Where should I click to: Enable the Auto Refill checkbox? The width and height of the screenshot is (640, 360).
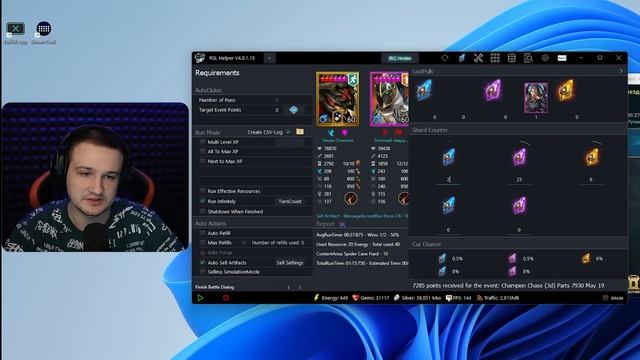coord(202,233)
